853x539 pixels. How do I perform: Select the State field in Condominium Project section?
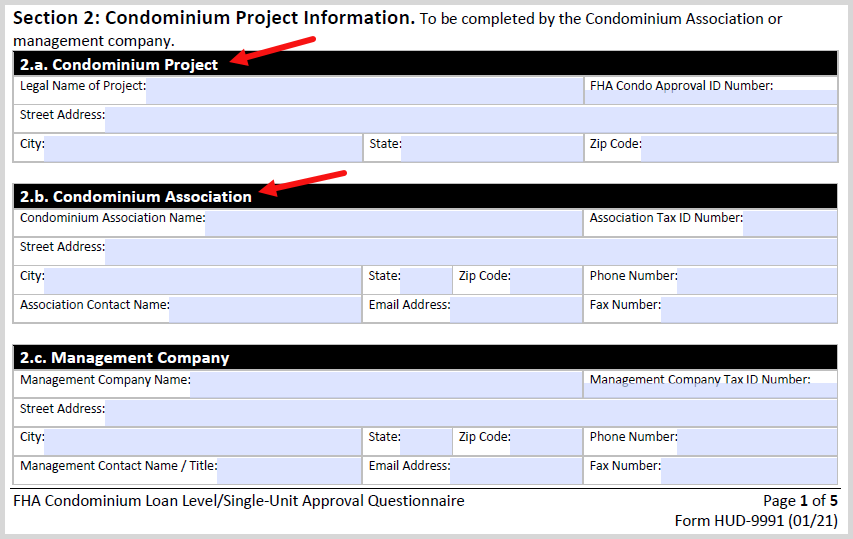491,148
